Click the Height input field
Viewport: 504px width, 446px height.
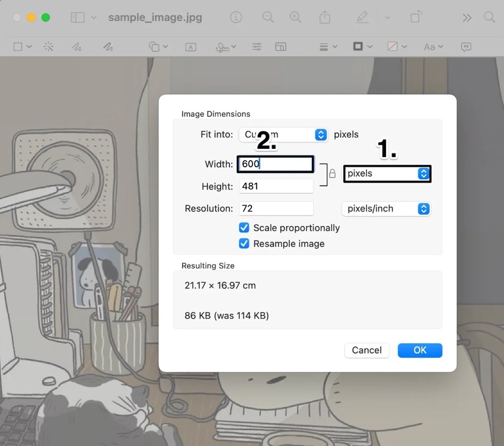(x=276, y=186)
